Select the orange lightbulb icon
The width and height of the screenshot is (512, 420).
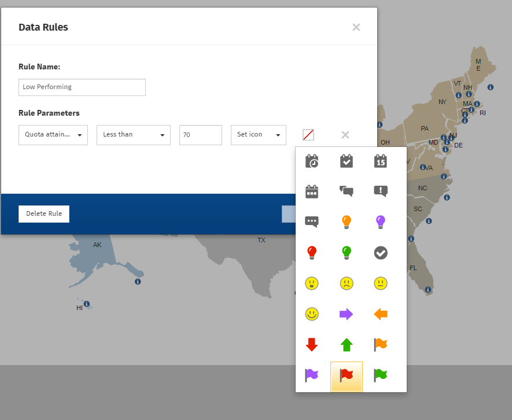point(346,222)
